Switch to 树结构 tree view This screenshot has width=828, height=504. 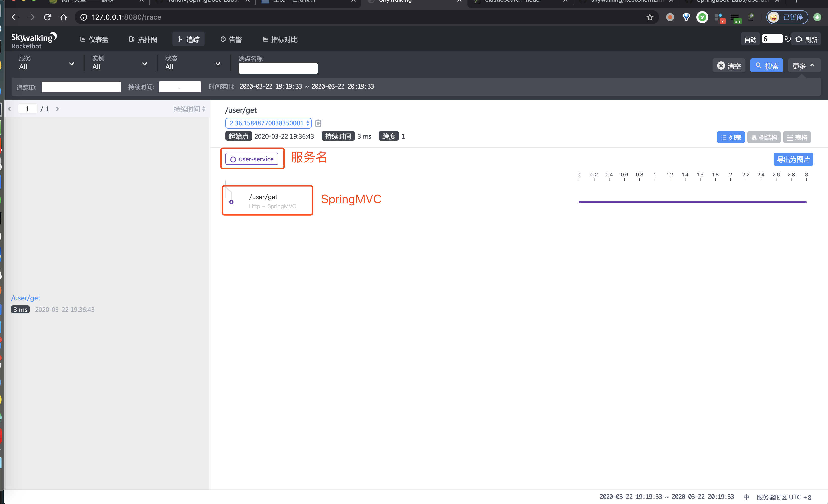click(763, 137)
